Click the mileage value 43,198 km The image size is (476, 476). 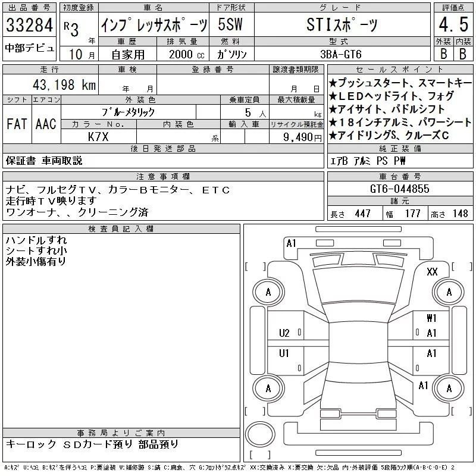(x=64, y=84)
